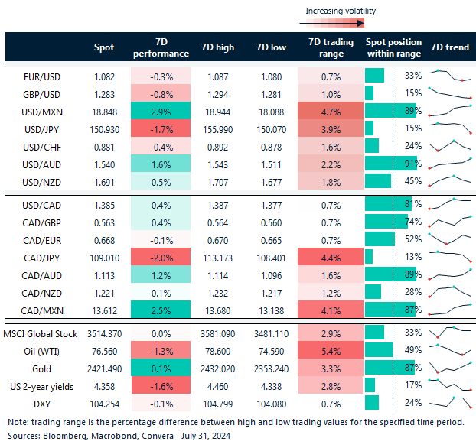Click the USD/MXN 2.9% performance cell
Viewport: 476px width, 448px height.
pos(161,111)
